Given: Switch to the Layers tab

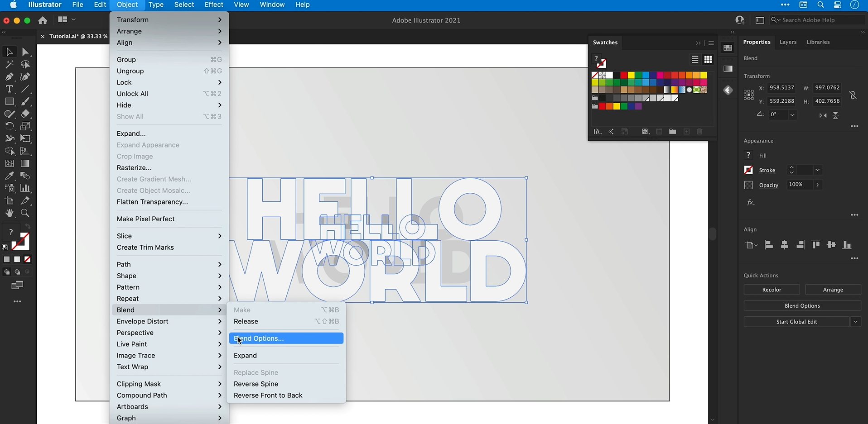Looking at the screenshot, I should click(x=788, y=42).
